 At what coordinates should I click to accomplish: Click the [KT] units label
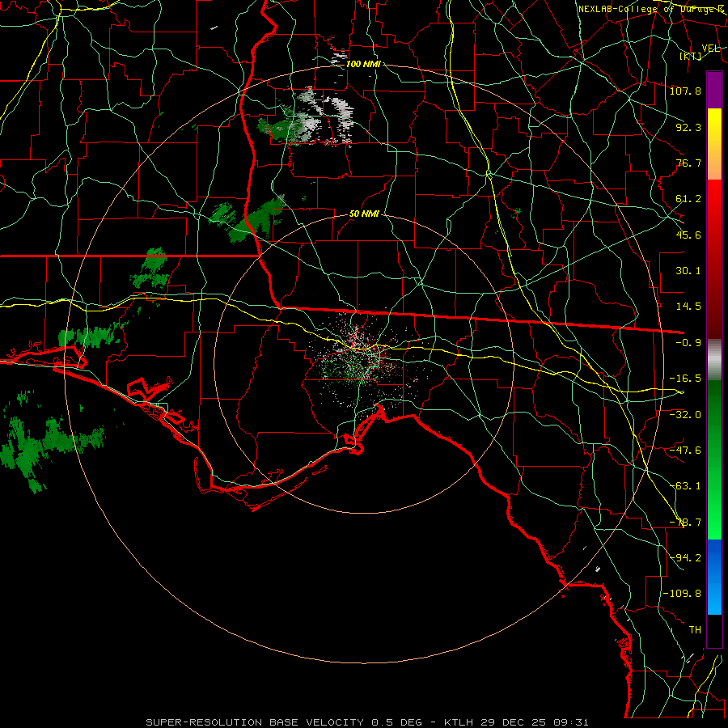click(691, 56)
